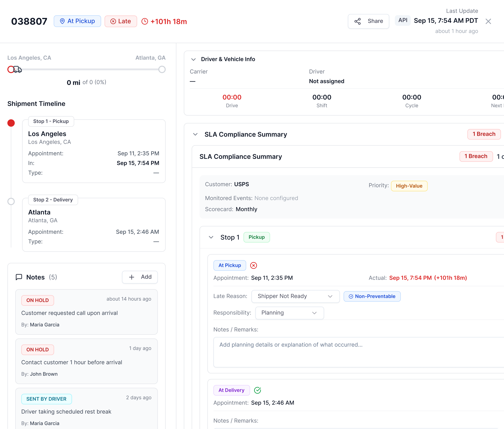Click the Atlanta endpoint circle on progress bar

click(x=162, y=69)
